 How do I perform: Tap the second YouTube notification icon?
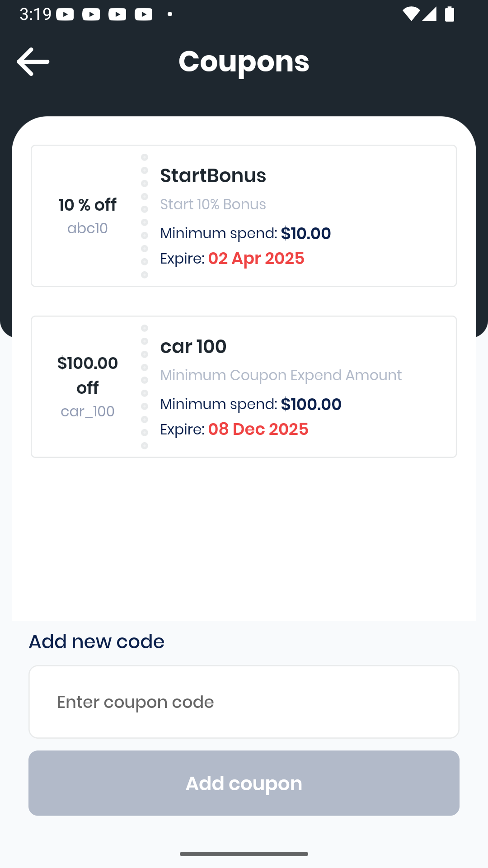point(91,14)
